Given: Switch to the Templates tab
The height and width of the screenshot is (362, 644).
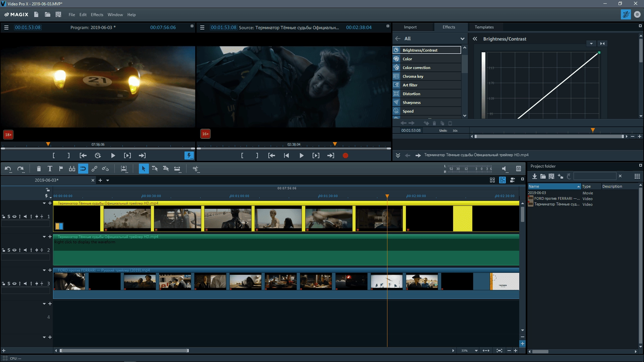Looking at the screenshot, I should 484,27.
